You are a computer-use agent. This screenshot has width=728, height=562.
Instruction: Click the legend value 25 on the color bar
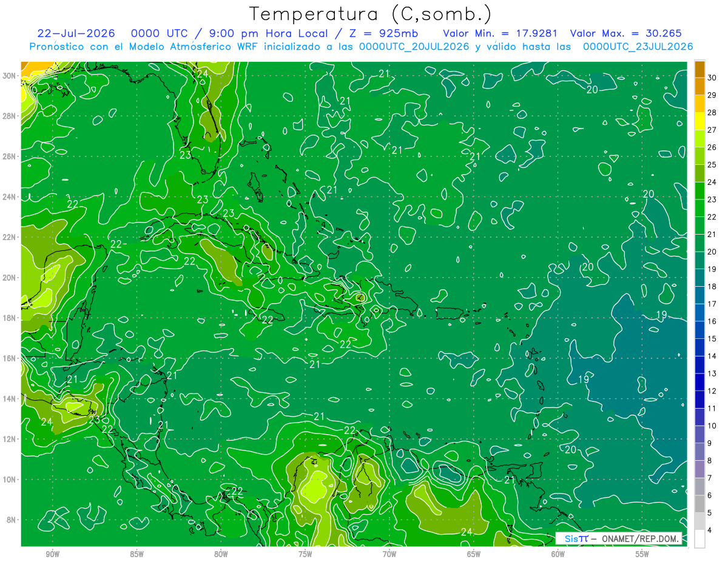coord(712,165)
